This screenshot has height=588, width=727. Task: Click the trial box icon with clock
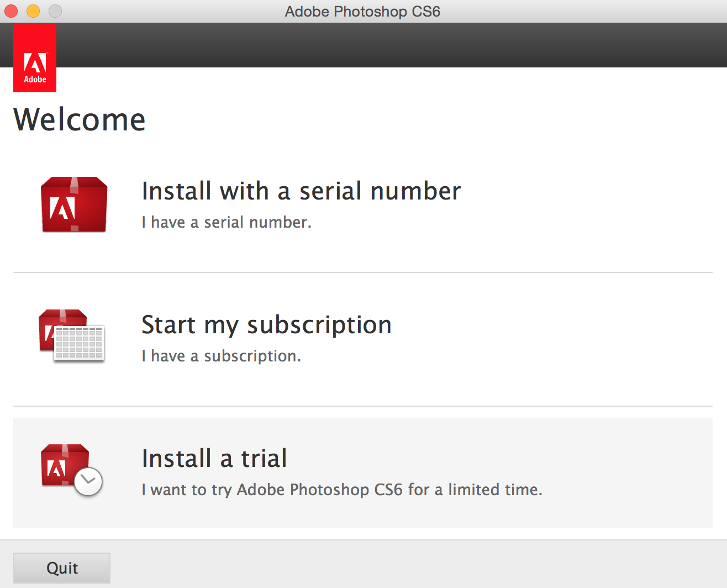(x=71, y=469)
